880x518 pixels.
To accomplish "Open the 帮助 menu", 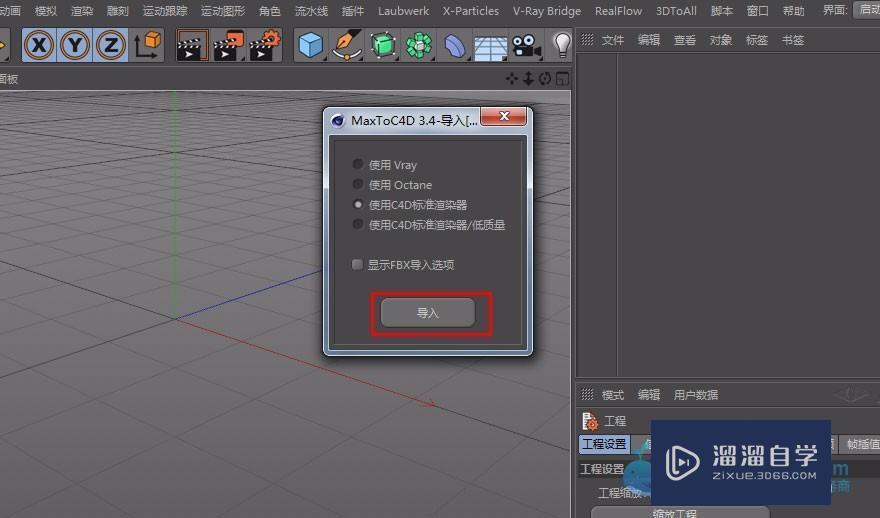I will (794, 11).
